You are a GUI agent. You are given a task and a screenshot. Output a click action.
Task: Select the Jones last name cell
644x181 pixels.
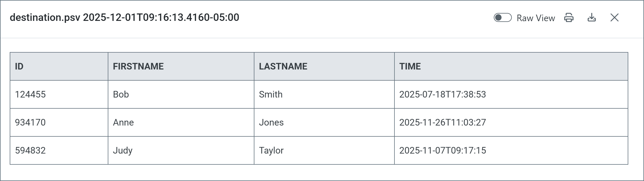tap(271, 122)
